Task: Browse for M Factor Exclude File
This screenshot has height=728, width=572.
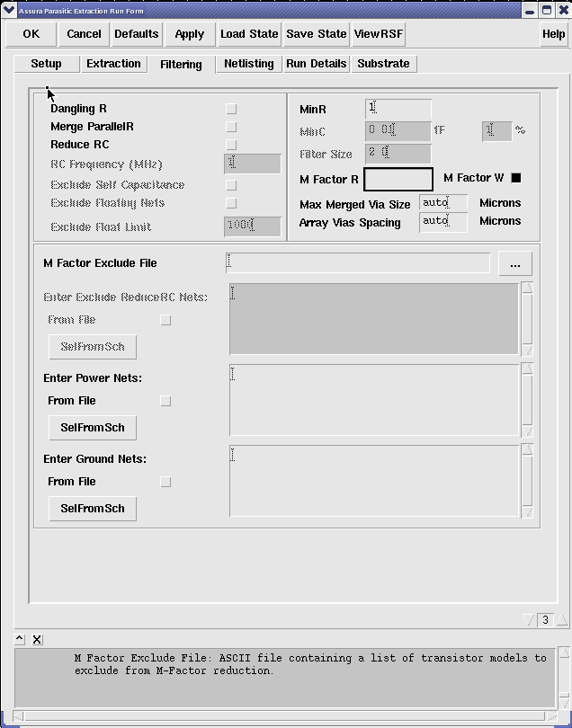Action: [x=515, y=263]
